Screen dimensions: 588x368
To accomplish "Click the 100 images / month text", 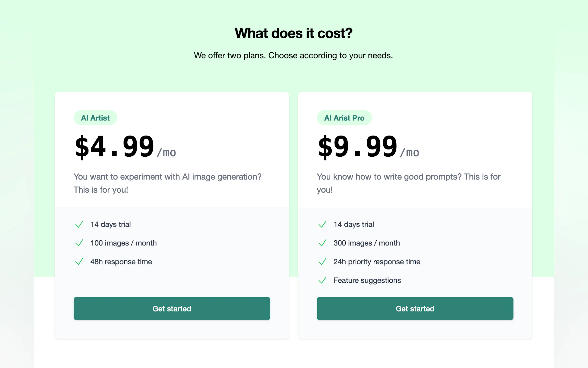I will pyautogui.click(x=123, y=243).
